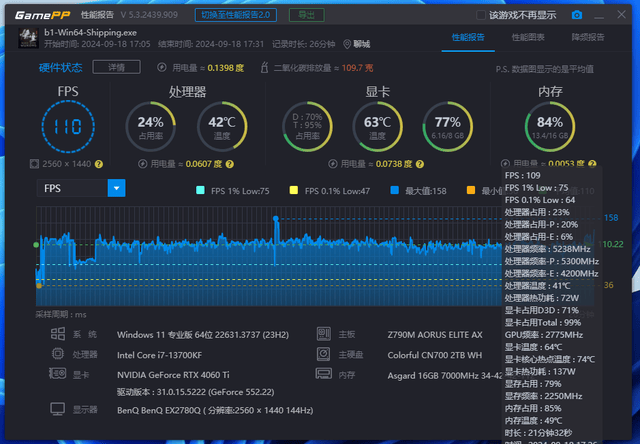Click the camera screenshot icon
The image size is (640, 444).
point(576,15)
